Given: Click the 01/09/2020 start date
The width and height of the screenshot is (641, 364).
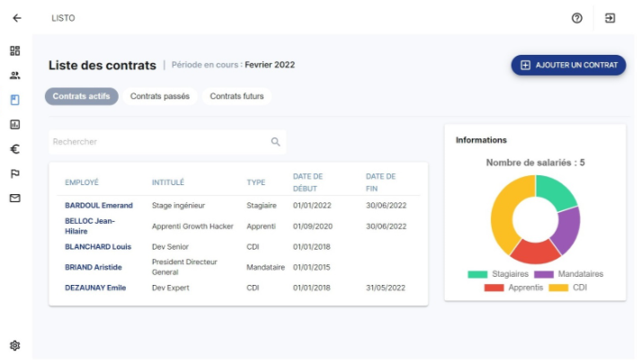Looking at the screenshot, I should pos(313,226).
